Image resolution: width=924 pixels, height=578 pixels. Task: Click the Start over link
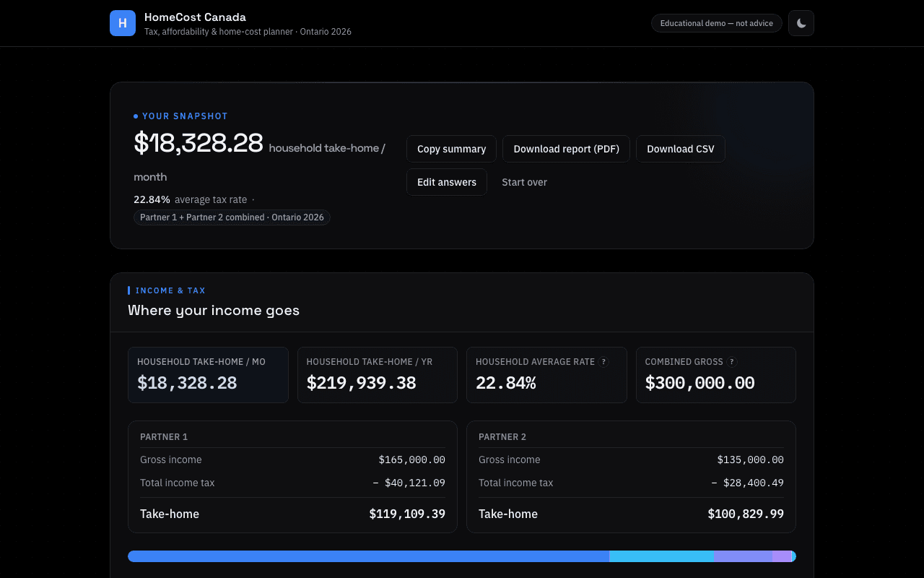[x=525, y=182]
